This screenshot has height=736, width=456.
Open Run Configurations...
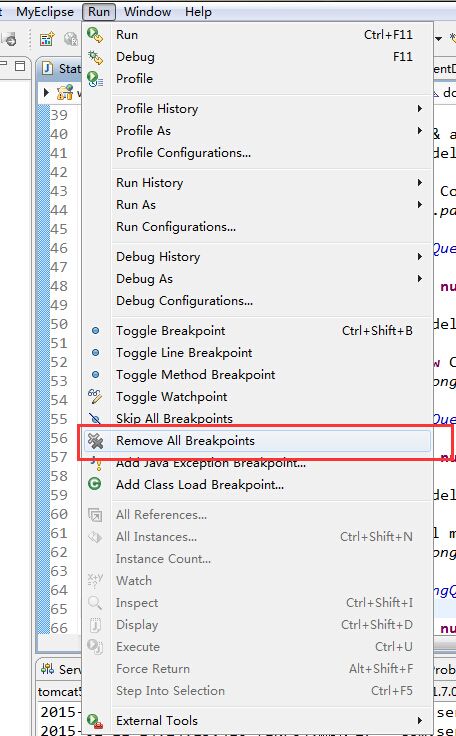[257, 227]
